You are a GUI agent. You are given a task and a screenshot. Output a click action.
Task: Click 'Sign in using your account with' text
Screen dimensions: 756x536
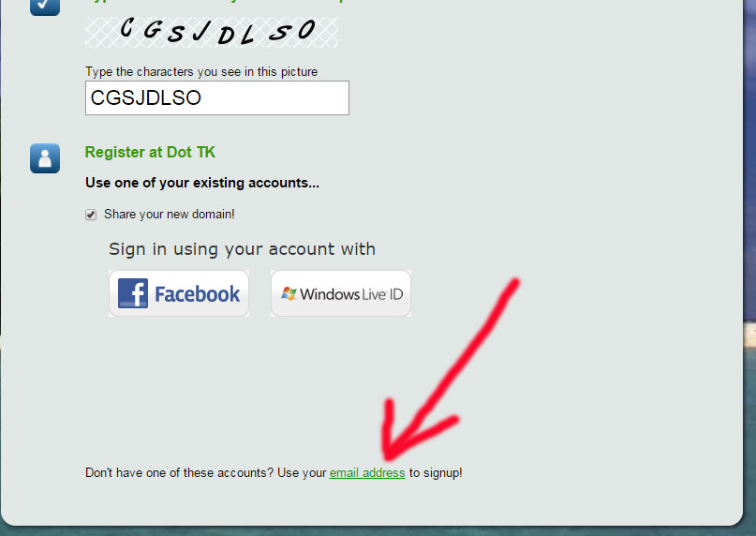tap(242, 249)
